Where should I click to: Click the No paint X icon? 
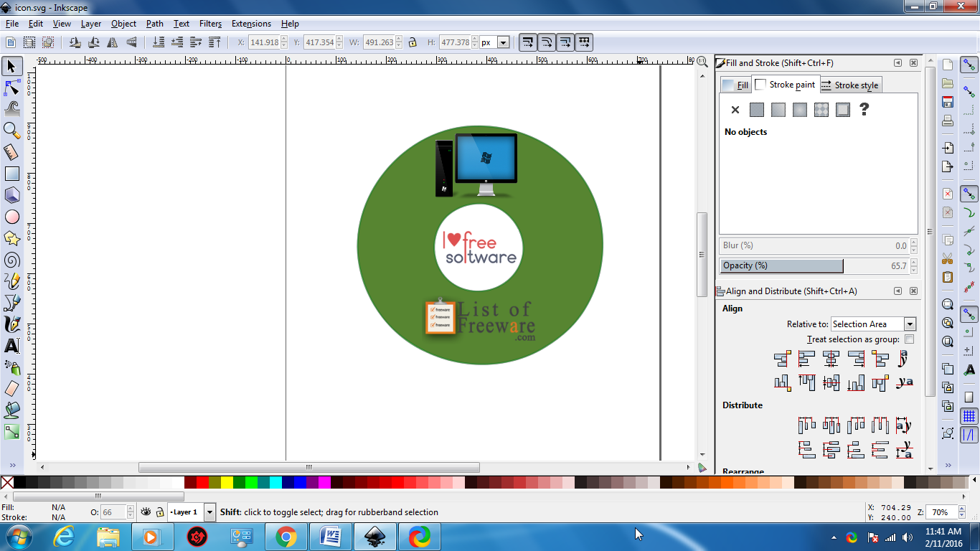[x=735, y=110]
